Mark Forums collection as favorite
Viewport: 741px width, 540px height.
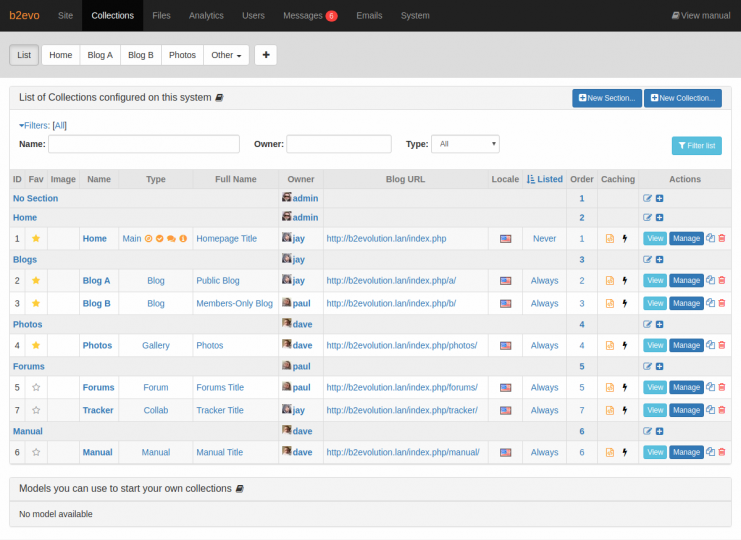point(36,388)
